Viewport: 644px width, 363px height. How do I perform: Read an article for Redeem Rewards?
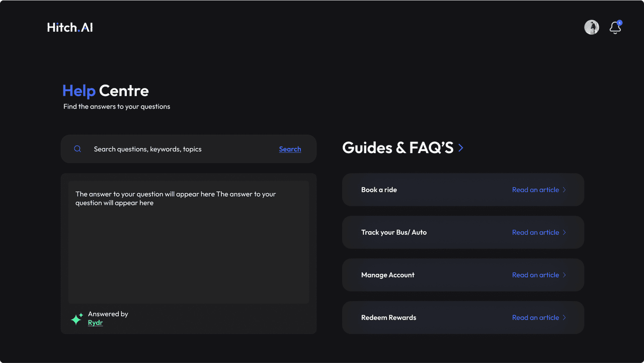pos(535,318)
